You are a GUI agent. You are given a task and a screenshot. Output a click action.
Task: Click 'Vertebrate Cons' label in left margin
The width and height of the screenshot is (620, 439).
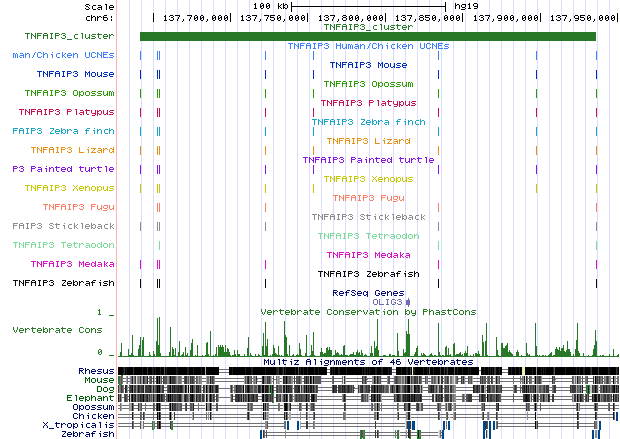(57, 329)
